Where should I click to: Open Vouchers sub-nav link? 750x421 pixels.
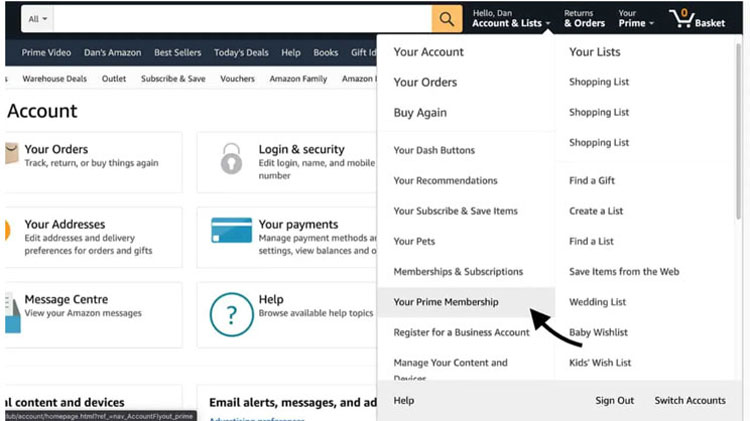coord(237,79)
